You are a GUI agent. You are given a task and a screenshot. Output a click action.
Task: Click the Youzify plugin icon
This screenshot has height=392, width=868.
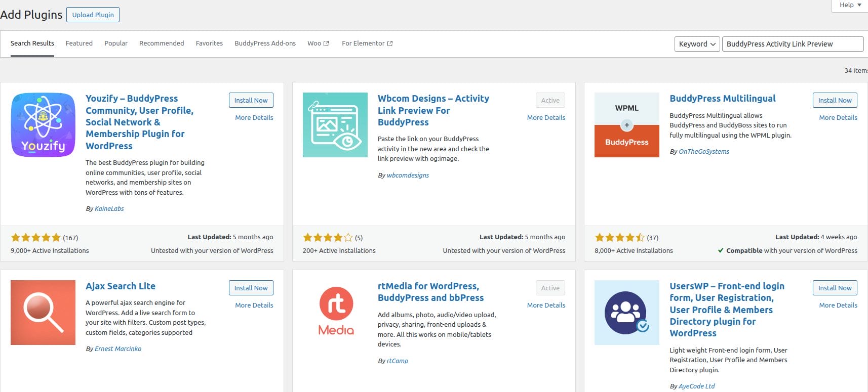point(43,125)
